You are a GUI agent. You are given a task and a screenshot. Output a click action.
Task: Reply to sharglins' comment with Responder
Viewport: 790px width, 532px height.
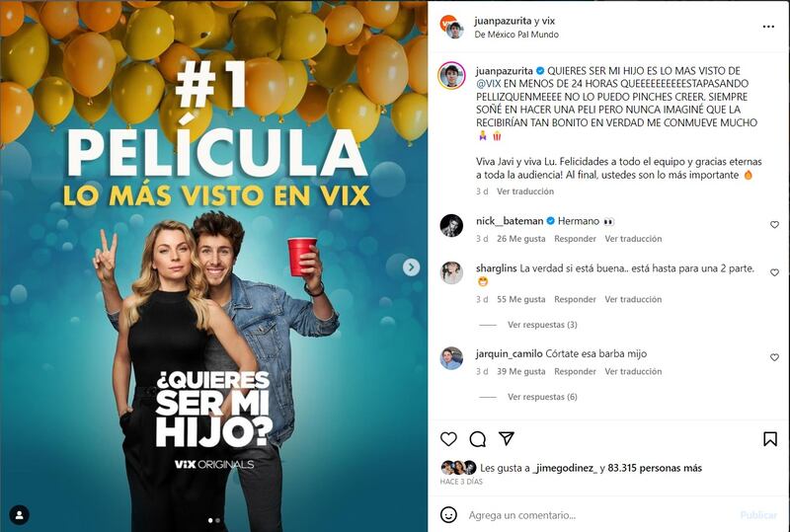tap(575, 299)
